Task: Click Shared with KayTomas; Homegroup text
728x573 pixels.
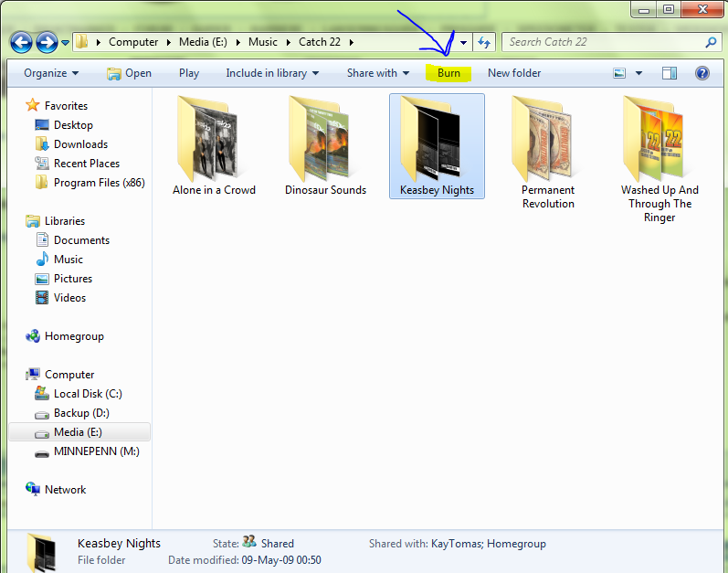Action: [458, 543]
